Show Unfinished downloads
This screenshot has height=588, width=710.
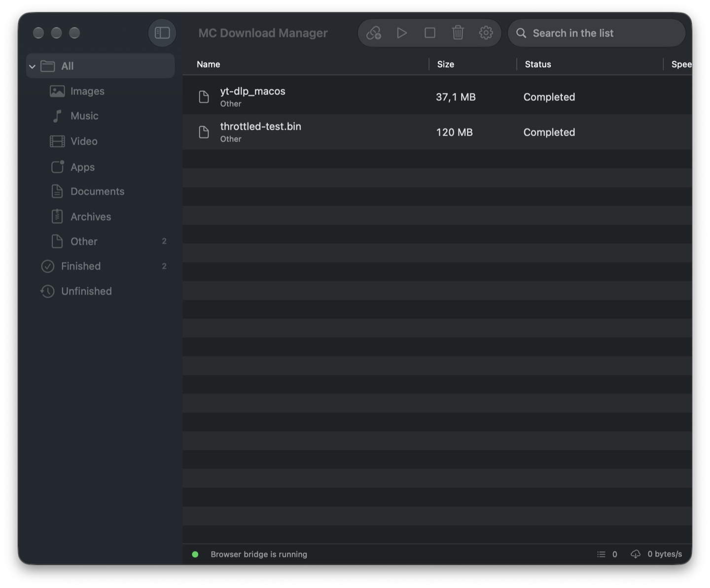pos(100,291)
